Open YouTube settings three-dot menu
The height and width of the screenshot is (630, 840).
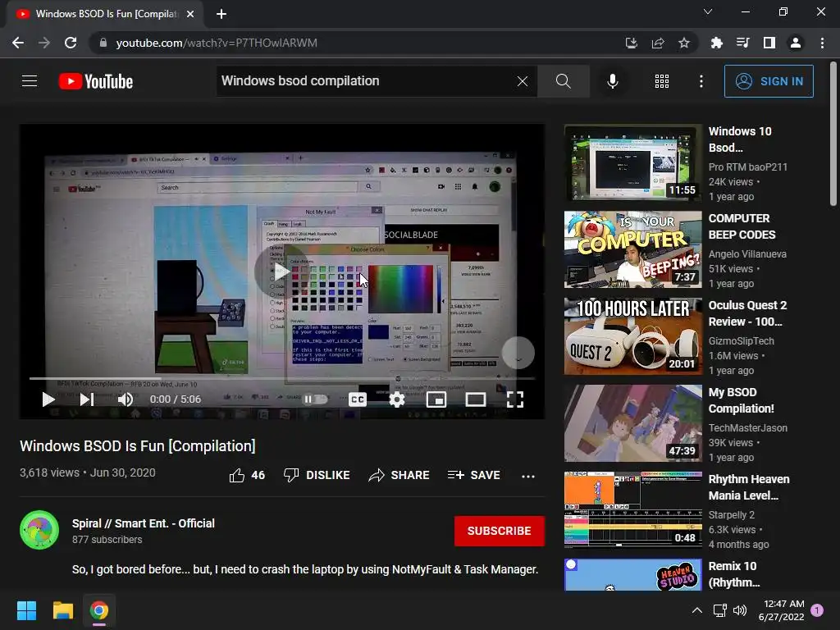701,81
